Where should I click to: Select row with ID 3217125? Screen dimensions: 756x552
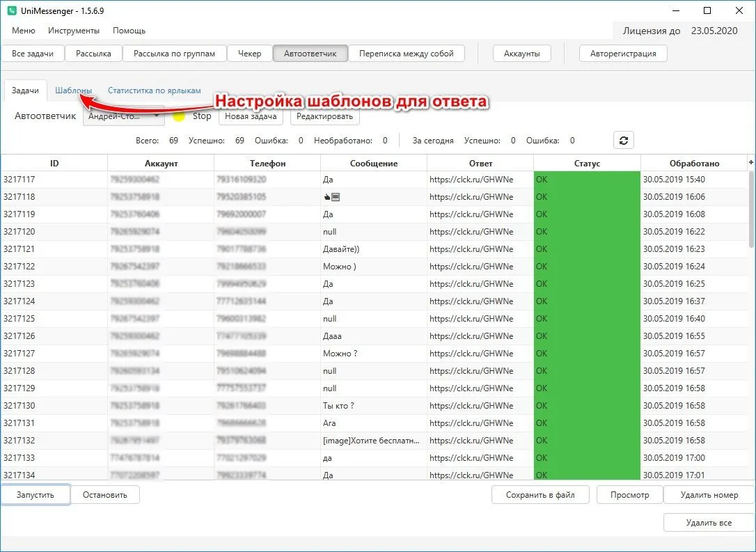[x=374, y=319]
